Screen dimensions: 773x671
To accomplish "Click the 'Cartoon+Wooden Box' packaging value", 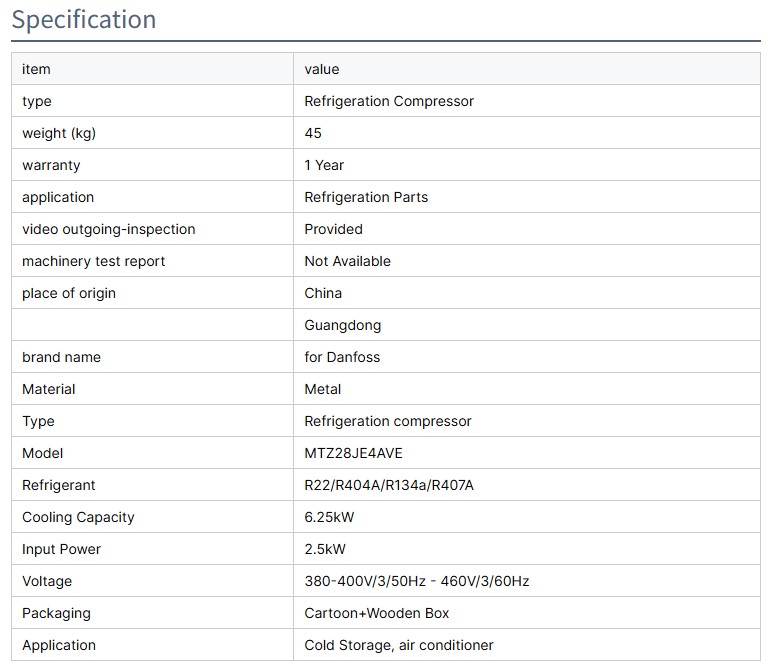I will point(377,613).
